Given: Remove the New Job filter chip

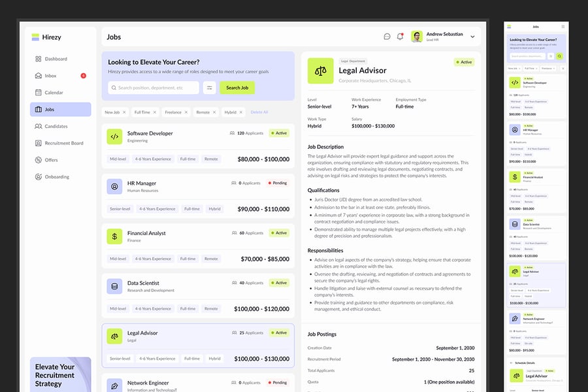Looking at the screenshot, I should [x=125, y=112].
